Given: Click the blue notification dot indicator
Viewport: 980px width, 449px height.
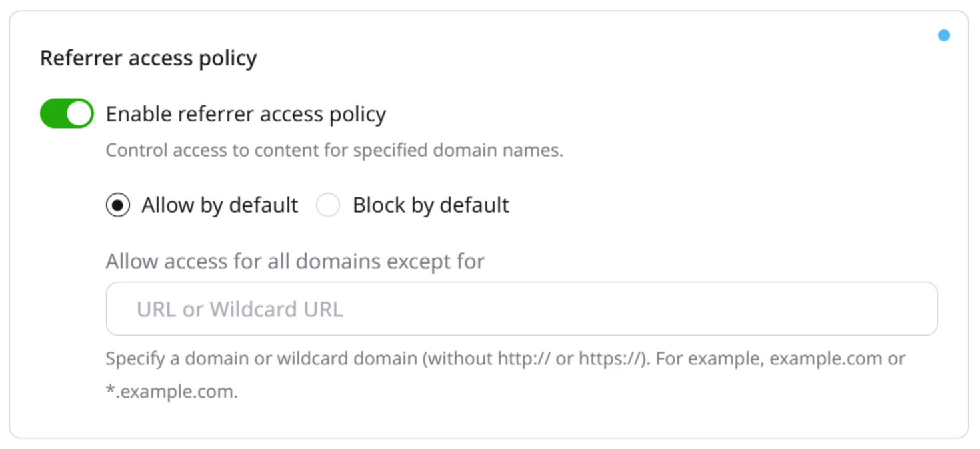Looking at the screenshot, I should [944, 35].
